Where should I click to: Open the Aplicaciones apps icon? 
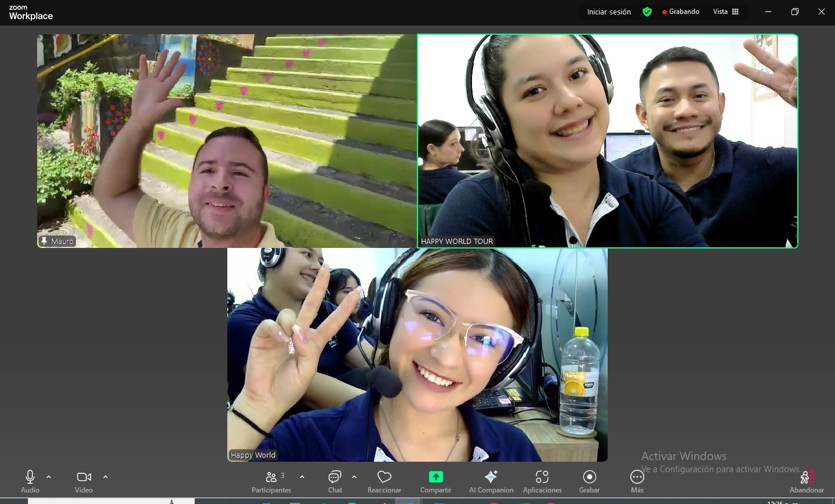pos(542,477)
